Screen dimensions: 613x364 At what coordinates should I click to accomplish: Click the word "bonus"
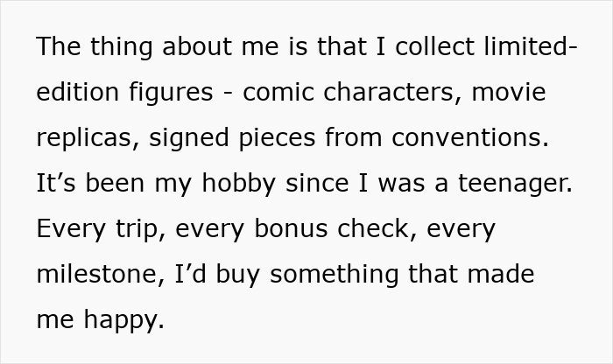click(299, 228)
